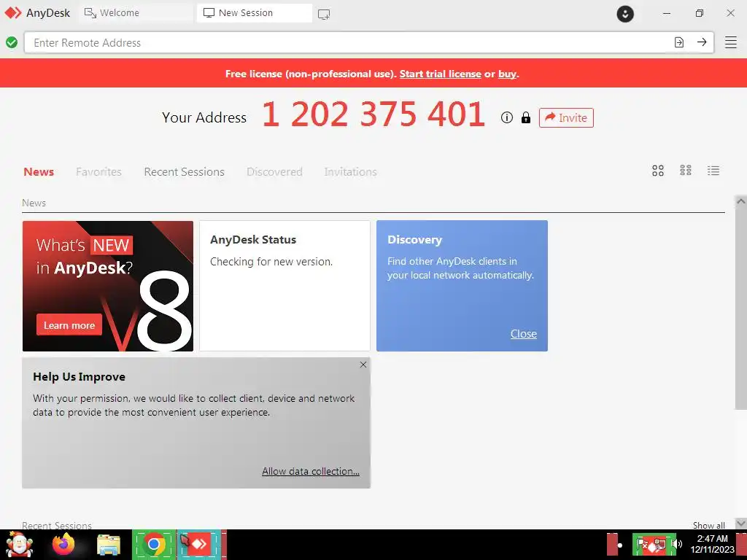
Task: Click the flag notification tray icon
Action: (x=642, y=544)
